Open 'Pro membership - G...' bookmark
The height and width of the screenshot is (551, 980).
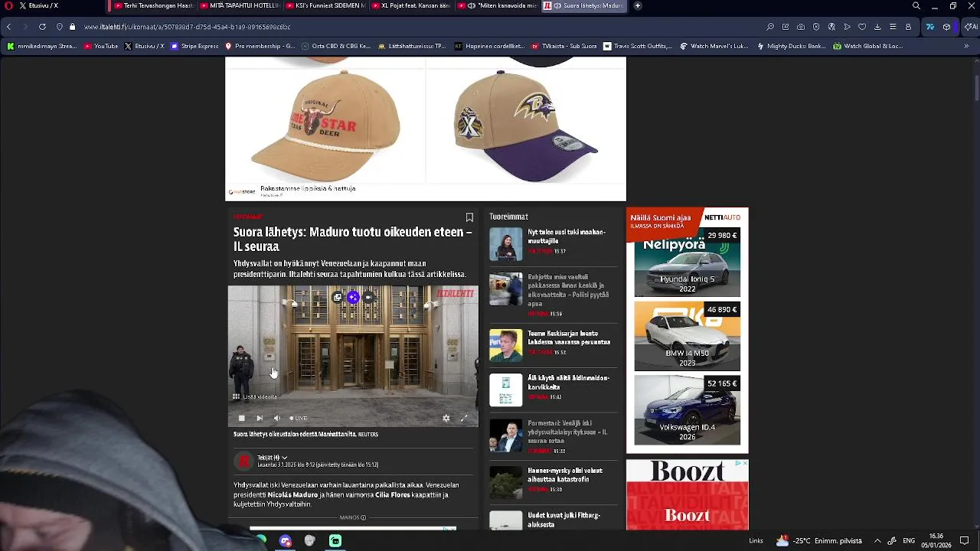click(260, 46)
